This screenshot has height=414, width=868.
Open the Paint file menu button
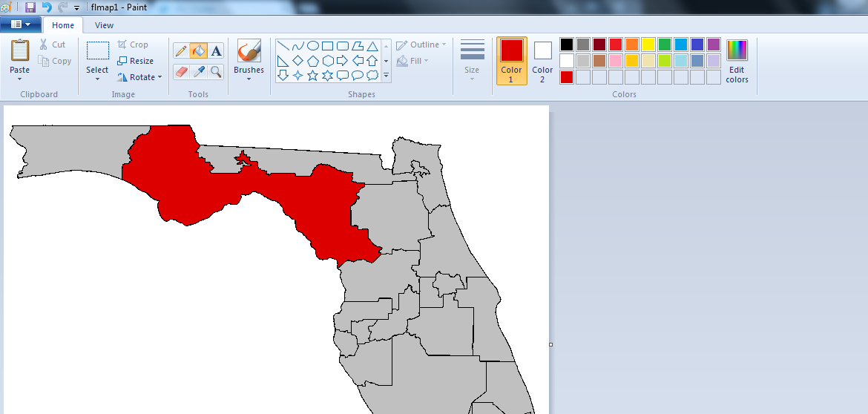tap(21, 24)
